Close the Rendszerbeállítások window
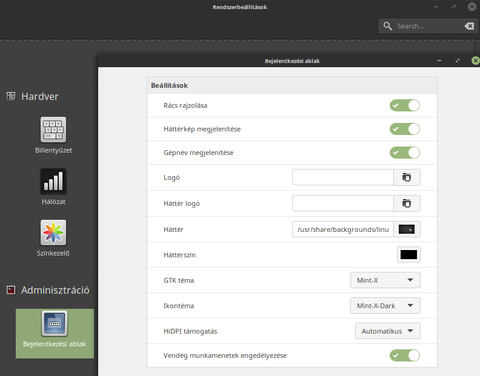This screenshot has height=376, width=480. [472, 7]
